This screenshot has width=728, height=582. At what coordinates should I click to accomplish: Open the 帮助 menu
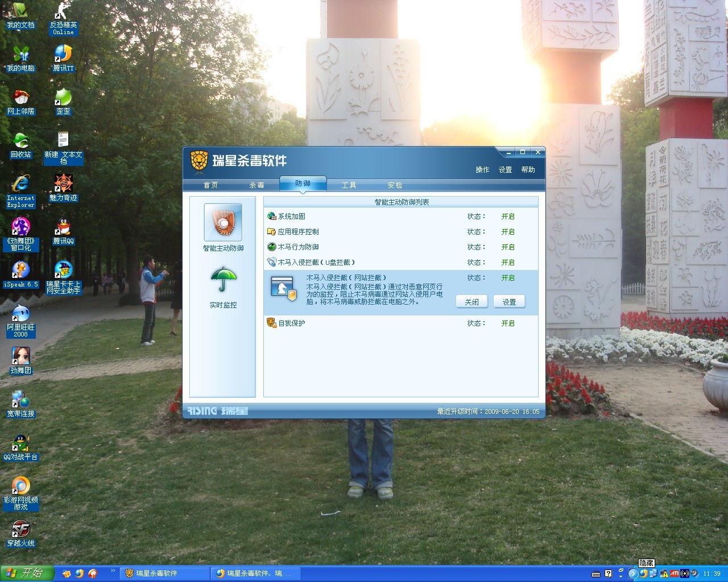pos(528,170)
